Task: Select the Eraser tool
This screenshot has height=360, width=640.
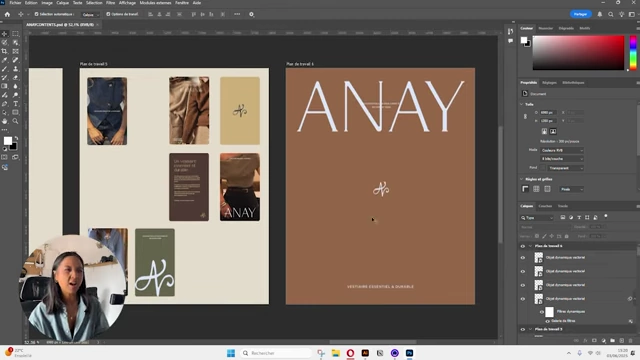Action: click(16, 78)
